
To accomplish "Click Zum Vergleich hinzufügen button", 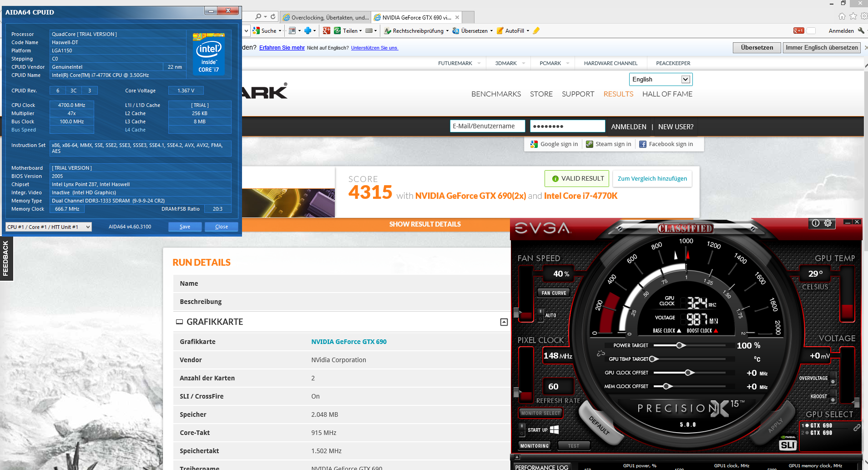I will tap(652, 178).
